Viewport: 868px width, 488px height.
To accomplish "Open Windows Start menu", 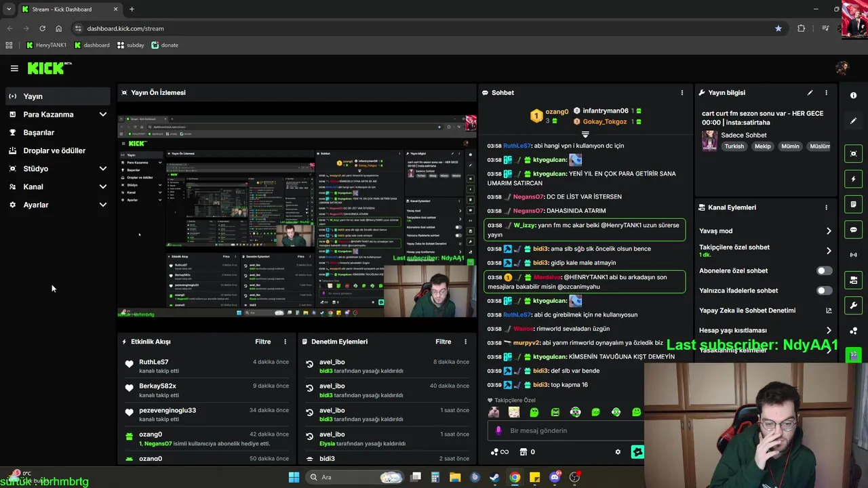I will tap(294, 477).
